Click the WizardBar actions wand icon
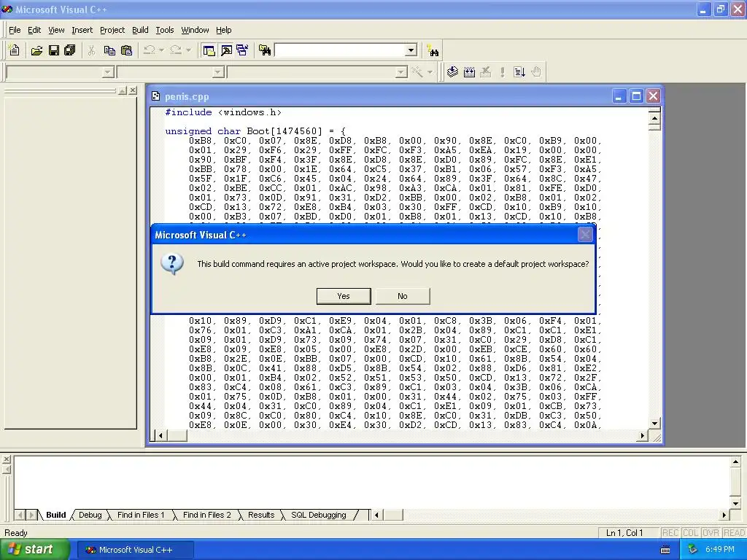This screenshot has width=747, height=560. click(x=417, y=72)
